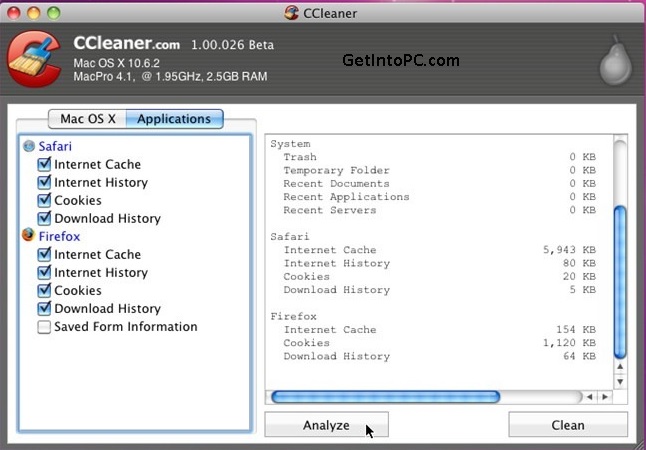646x450 pixels.
Task: Click the Trash results row
Action: click(440, 157)
